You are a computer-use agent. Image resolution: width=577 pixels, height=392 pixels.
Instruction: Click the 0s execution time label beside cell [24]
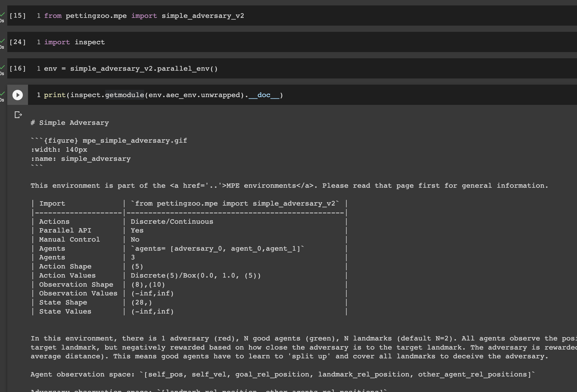coord(1,47)
